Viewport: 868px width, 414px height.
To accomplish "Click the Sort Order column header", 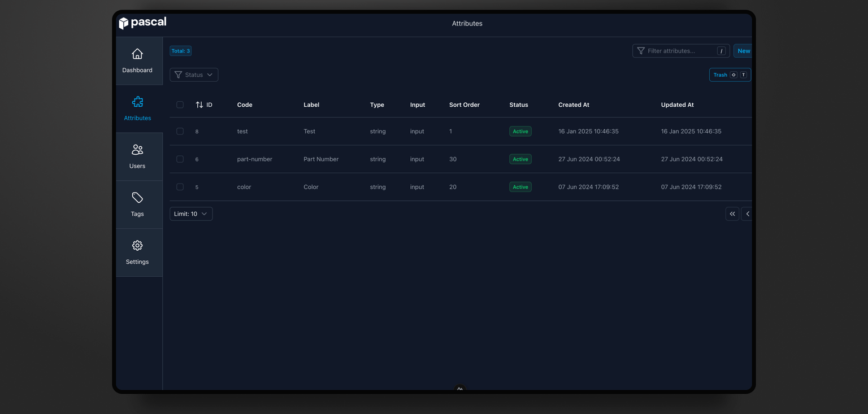I will (464, 105).
